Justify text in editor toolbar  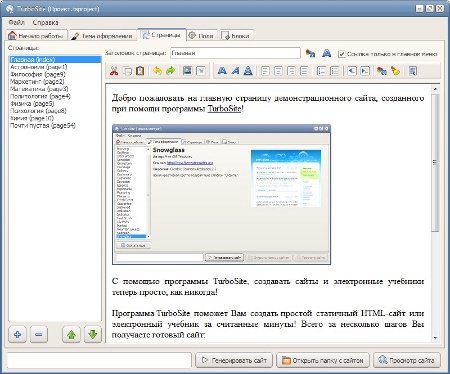tap(304, 71)
